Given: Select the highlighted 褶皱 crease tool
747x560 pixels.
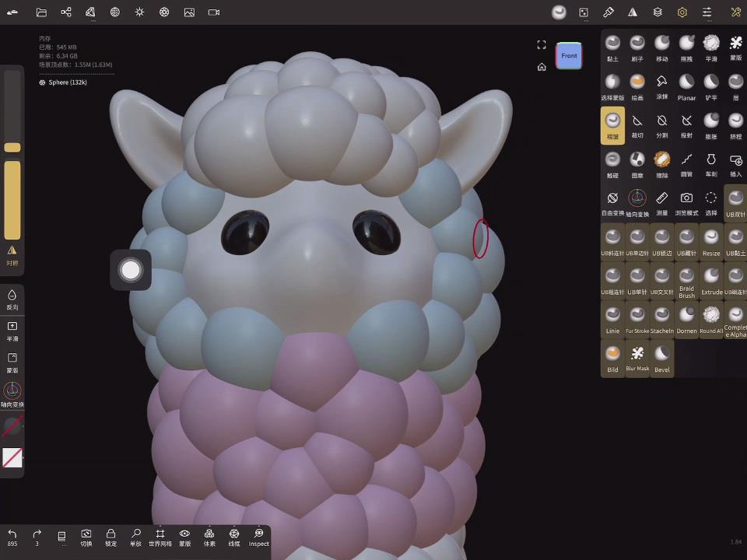Looking at the screenshot, I should [x=612, y=126].
